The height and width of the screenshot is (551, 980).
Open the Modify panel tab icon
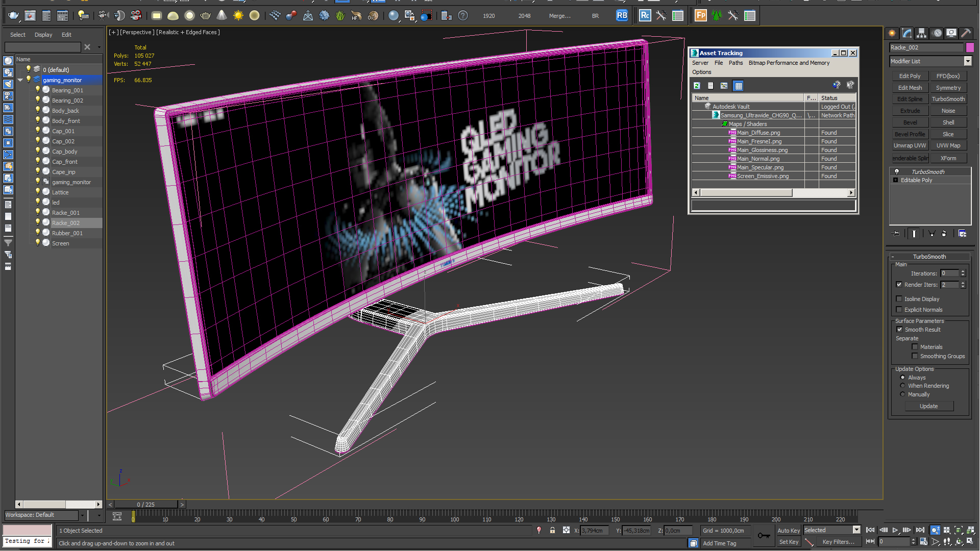907,33
